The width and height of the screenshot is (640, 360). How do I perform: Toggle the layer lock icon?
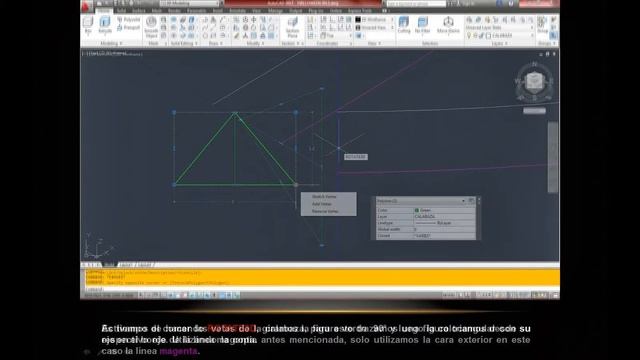coord(482,36)
